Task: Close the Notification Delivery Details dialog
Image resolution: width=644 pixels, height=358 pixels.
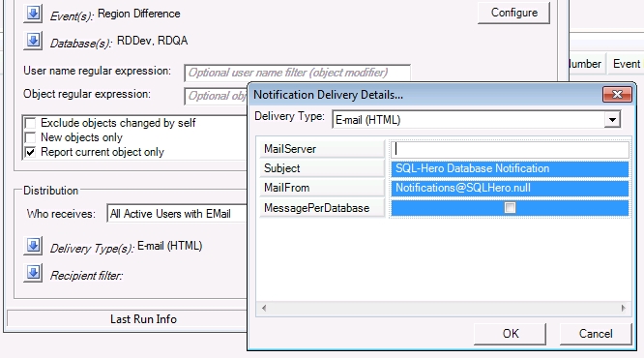Action: pyautogui.click(x=617, y=95)
